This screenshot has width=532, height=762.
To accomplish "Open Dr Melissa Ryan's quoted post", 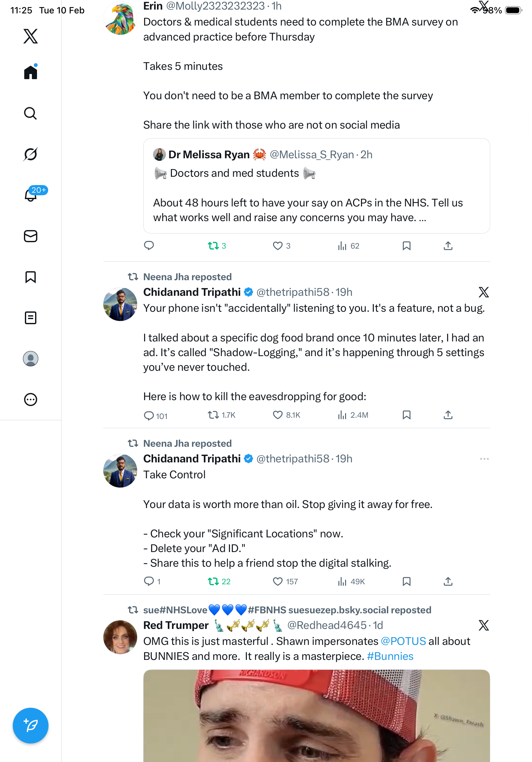I will click(x=316, y=186).
